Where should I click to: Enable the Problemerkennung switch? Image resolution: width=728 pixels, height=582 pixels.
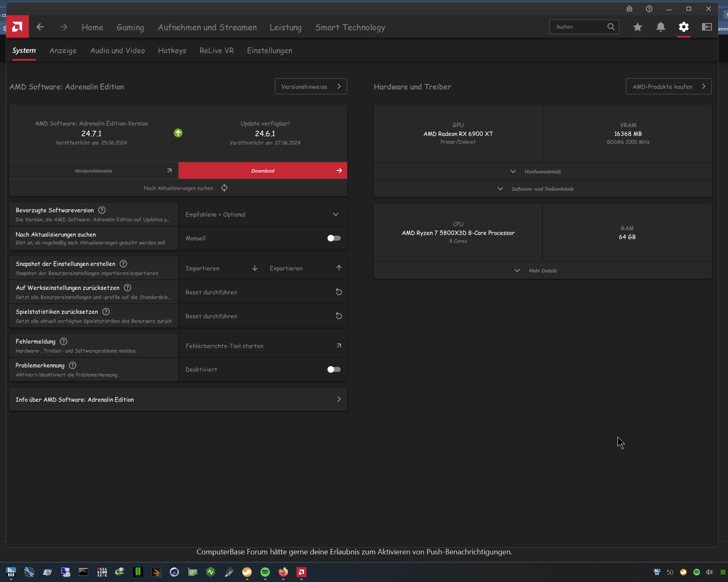click(334, 369)
